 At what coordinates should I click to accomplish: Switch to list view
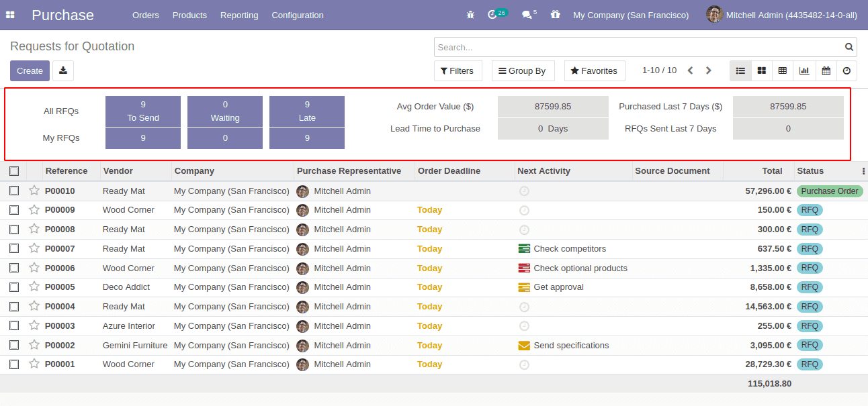(740, 70)
